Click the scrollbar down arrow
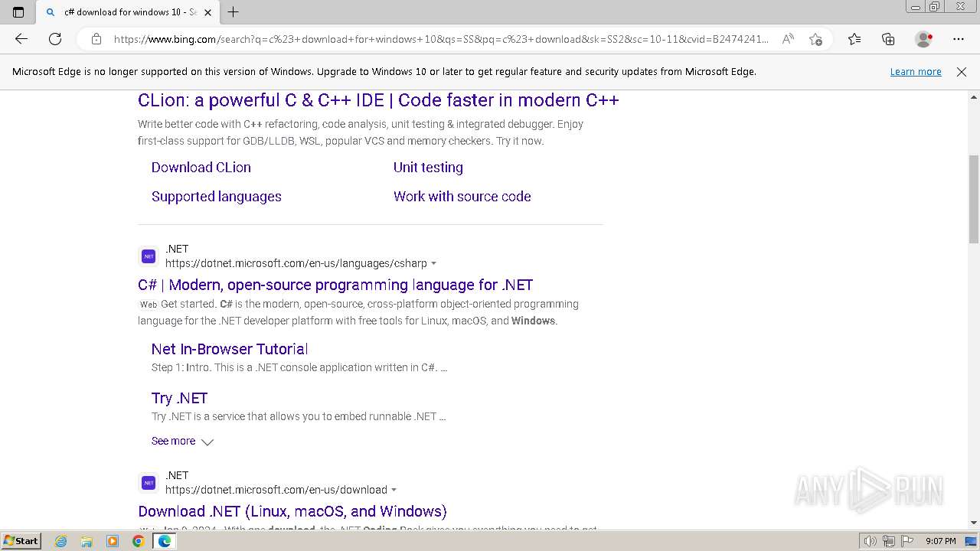Image resolution: width=980 pixels, height=551 pixels. (974, 523)
